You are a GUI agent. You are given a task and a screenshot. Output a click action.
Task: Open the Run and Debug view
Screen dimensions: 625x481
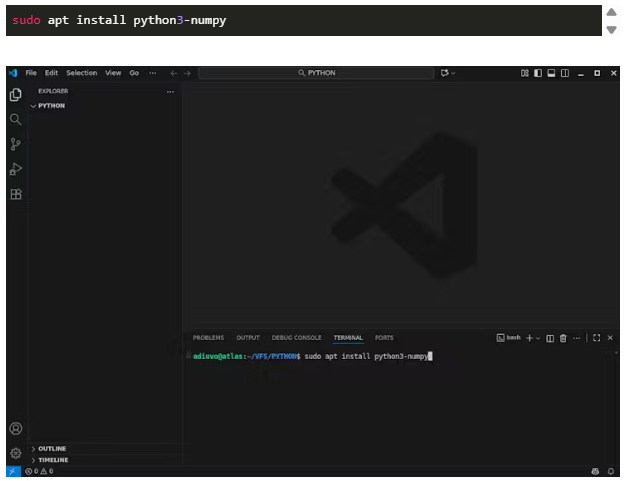pyautogui.click(x=15, y=169)
